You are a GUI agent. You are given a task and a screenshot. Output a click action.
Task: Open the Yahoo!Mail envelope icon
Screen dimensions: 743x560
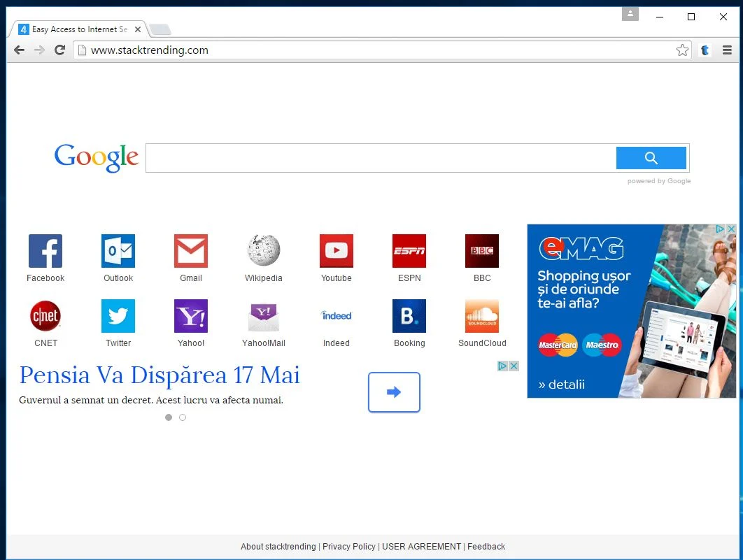(264, 316)
